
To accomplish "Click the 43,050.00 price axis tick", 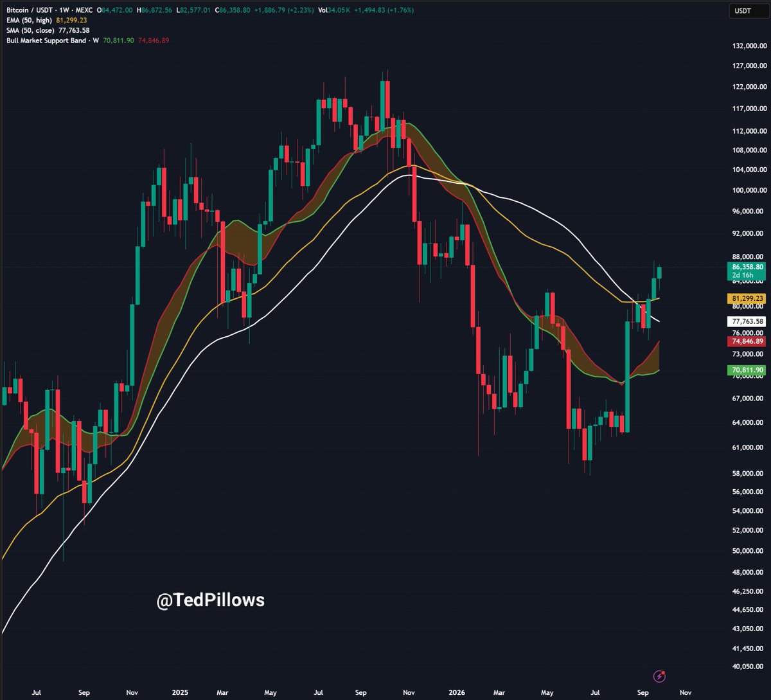I will click(748, 629).
